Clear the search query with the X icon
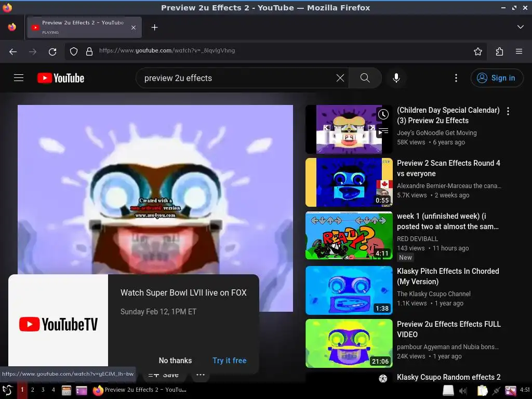Viewport: 532px width, 399px height. (340, 78)
